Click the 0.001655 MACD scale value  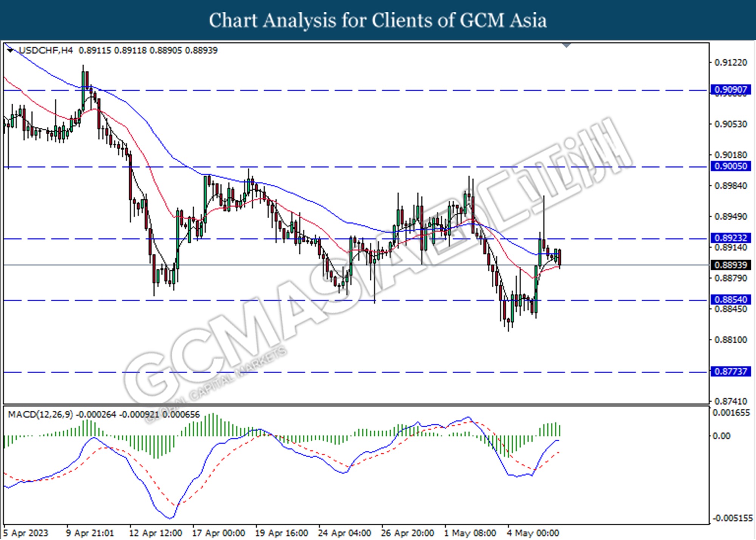click(x=731, y=413)
